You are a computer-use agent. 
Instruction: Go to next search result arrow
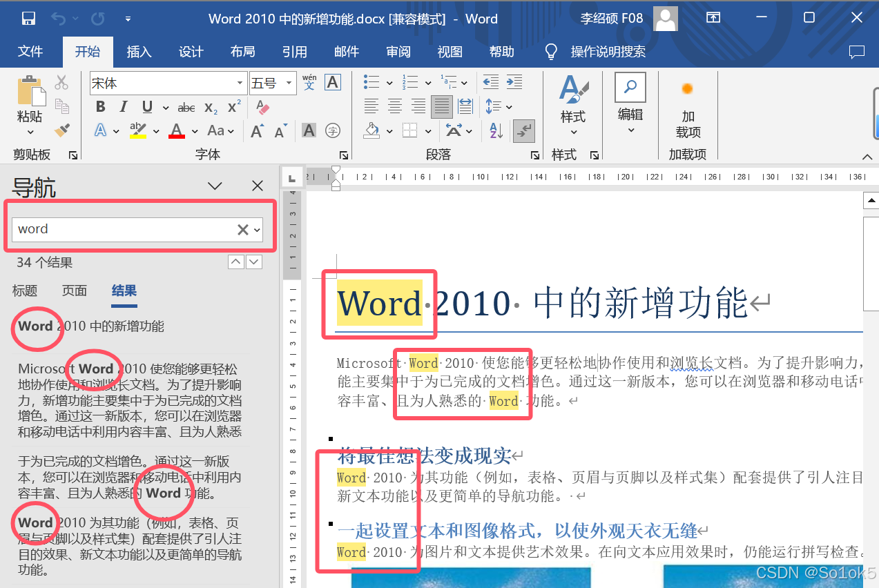click(254, 262)
